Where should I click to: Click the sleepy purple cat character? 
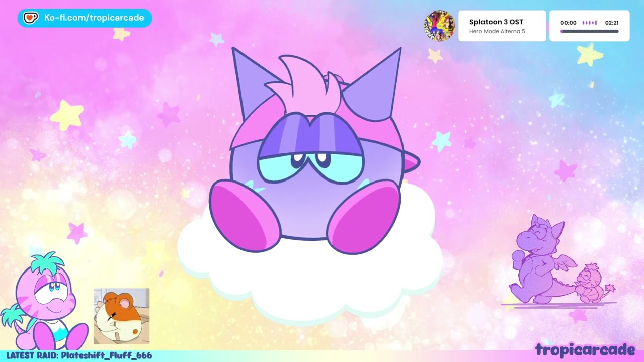pos(314,152)
